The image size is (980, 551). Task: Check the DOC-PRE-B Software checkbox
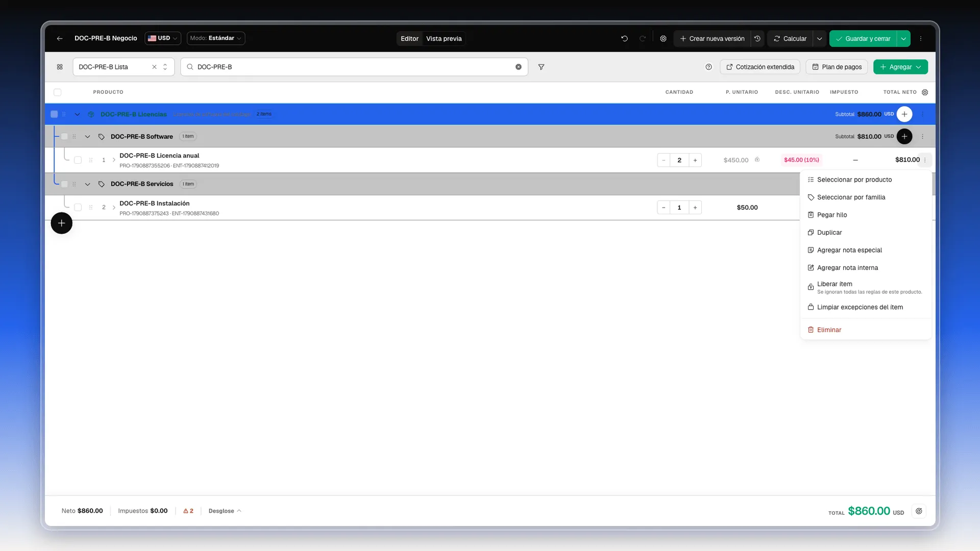64,136
